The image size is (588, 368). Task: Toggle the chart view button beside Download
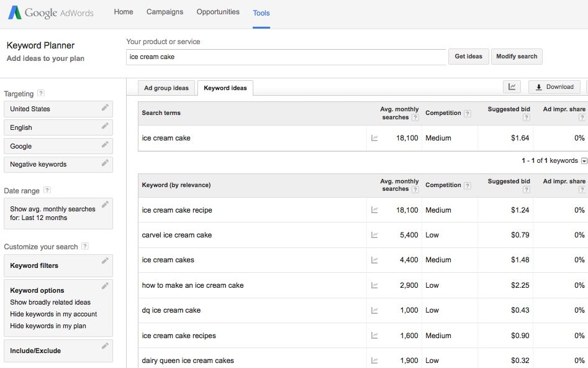tap(512, 87)
